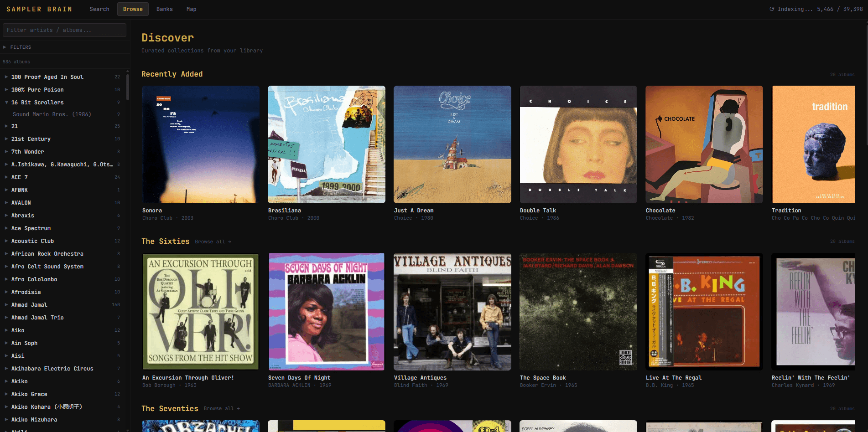Click the sidebar artist list scrollbar
Image resolution: width=868 pixels, height=432 pixels.
[x=128, y=87]
